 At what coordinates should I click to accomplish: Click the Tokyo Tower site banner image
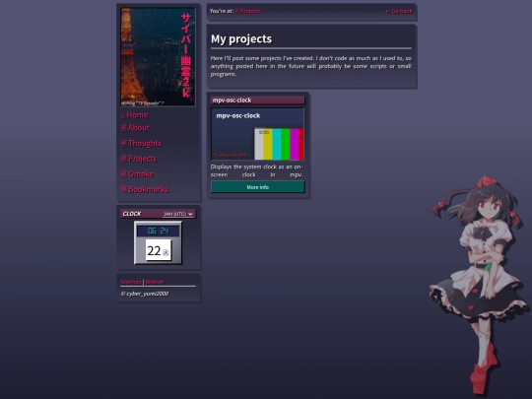(x=158, y=57)
